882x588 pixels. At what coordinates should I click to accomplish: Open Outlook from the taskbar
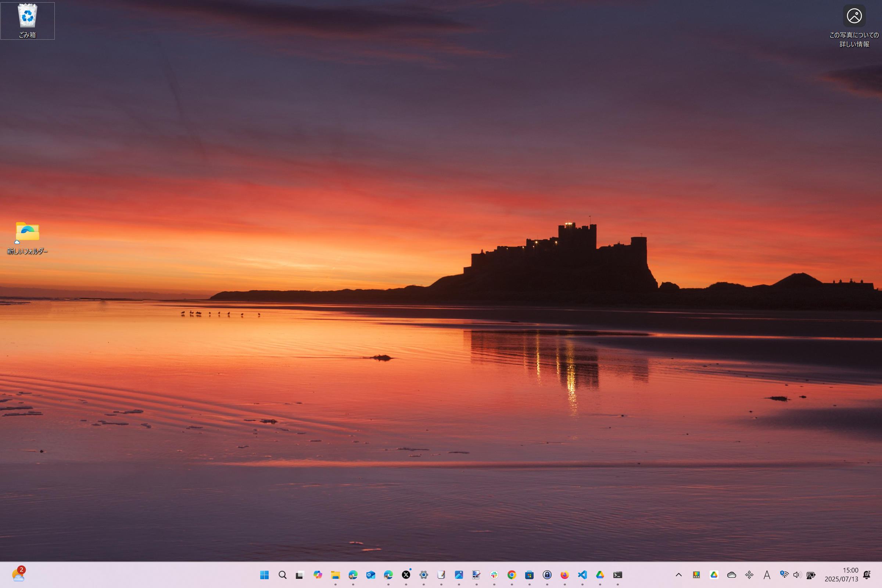pyautogui.click(x=371, y=574)
